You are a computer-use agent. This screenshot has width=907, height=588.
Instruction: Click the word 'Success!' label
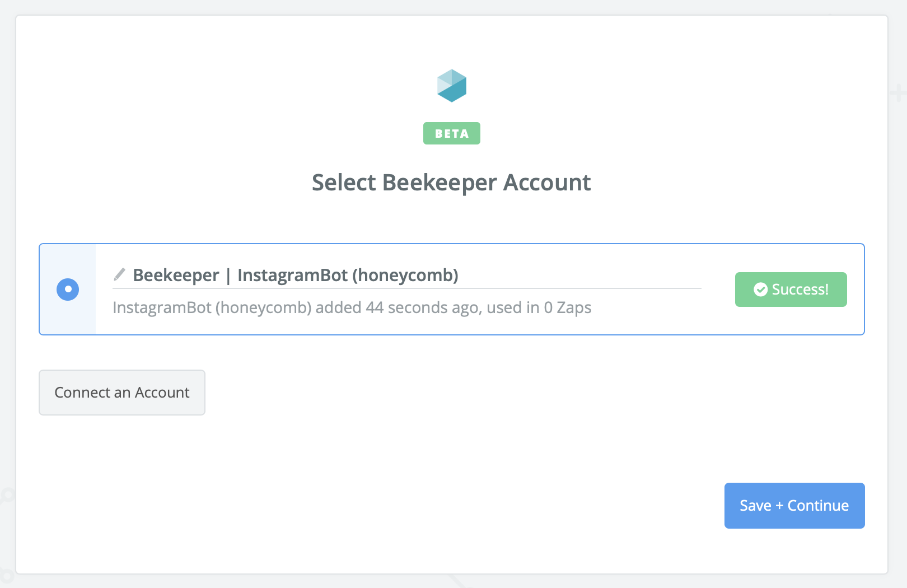pos(800,290)
